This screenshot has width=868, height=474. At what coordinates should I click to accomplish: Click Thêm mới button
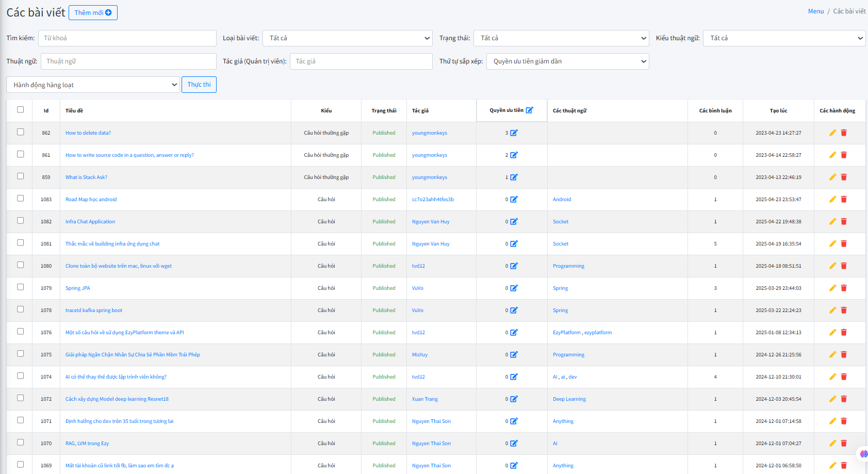(x=93, y=13)
